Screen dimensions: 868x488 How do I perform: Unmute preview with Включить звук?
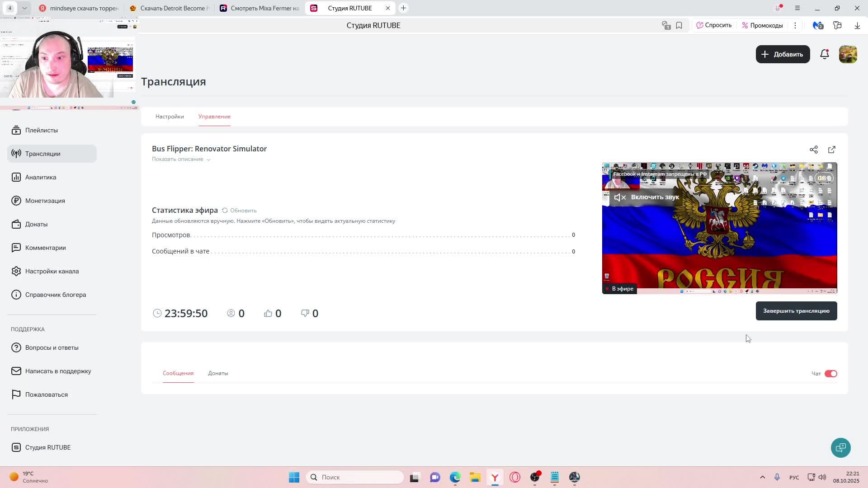point(646,197)
